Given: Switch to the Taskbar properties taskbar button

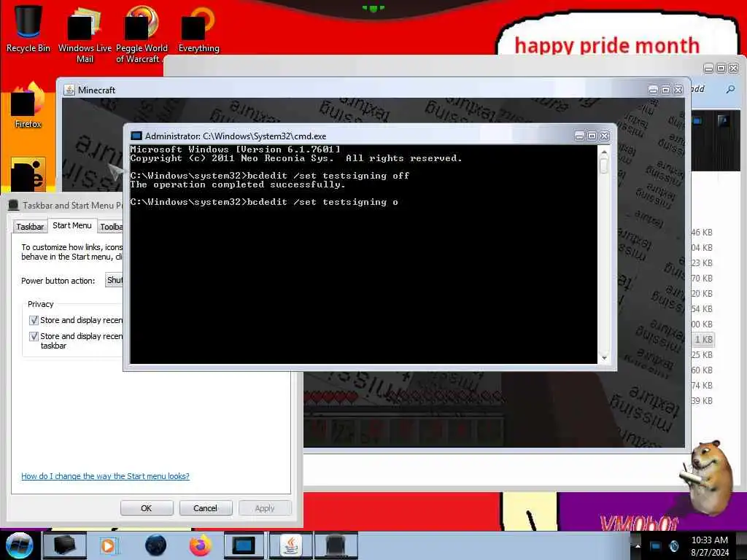Looking at the screenshot, I should 336,545.
